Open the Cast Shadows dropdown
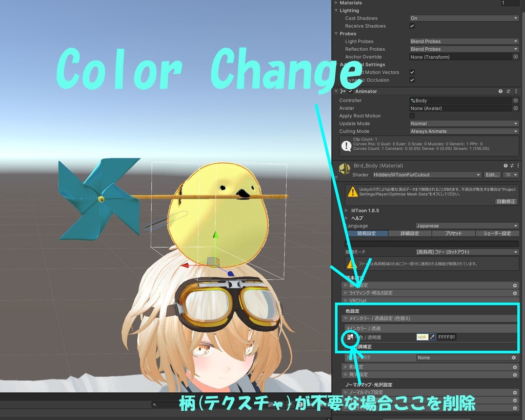 463,18
